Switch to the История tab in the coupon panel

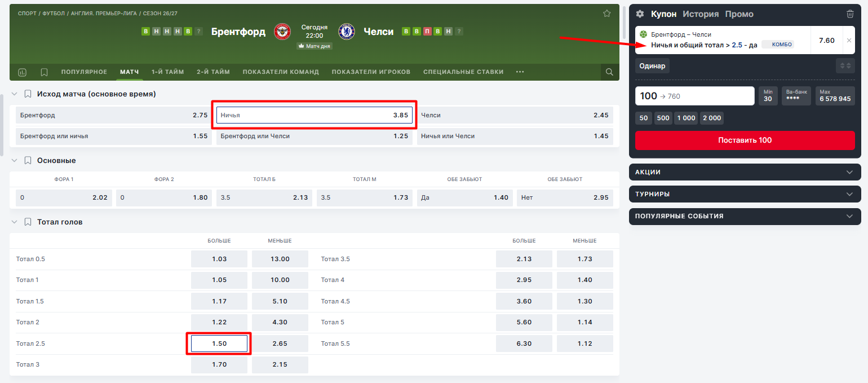tap(701, 14)
